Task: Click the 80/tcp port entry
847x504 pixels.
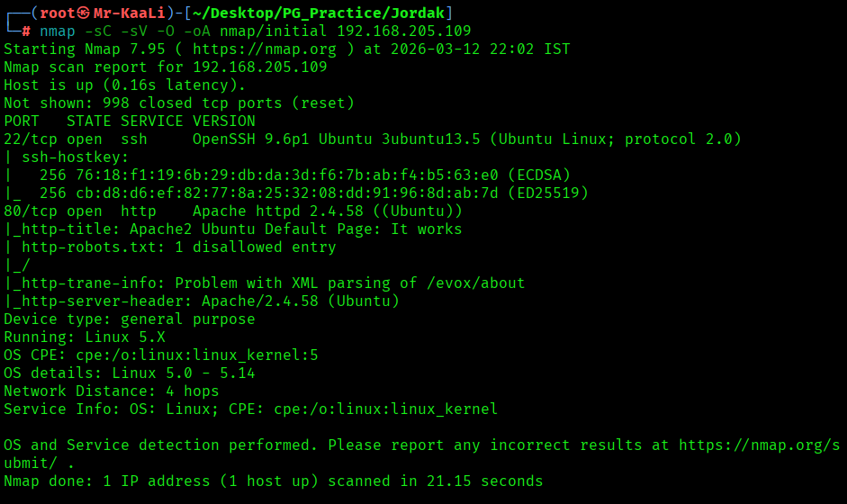Action: pos(26,211)
